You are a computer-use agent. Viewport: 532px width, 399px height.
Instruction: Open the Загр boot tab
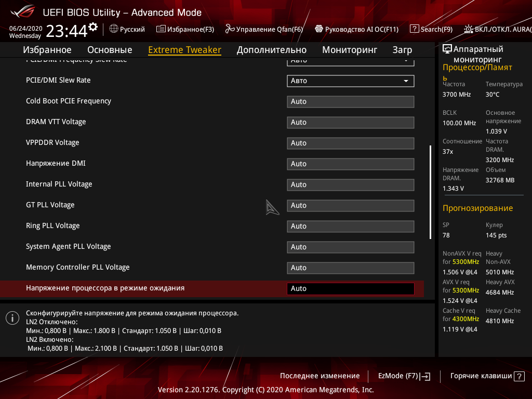click(403, 50)
